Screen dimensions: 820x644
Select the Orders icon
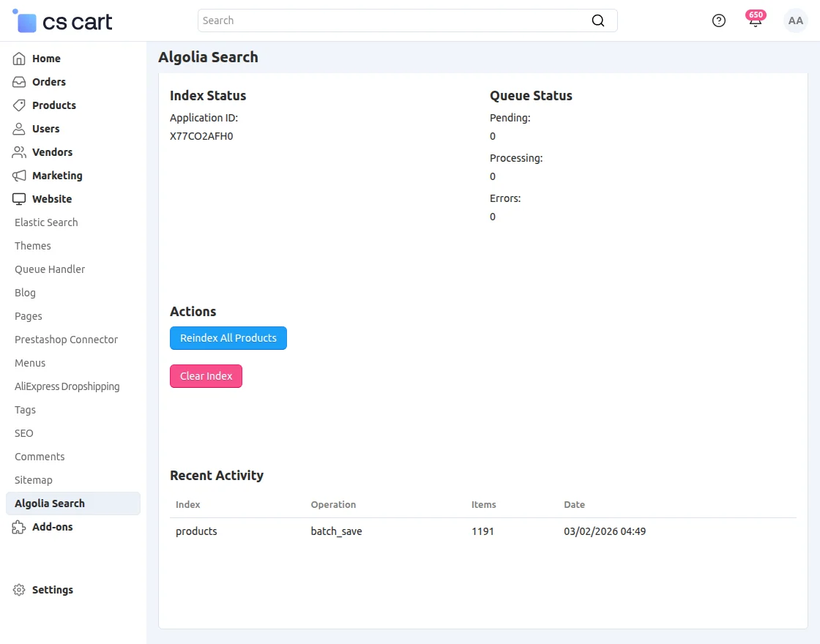pyautogui.click(x=20, y=82)
